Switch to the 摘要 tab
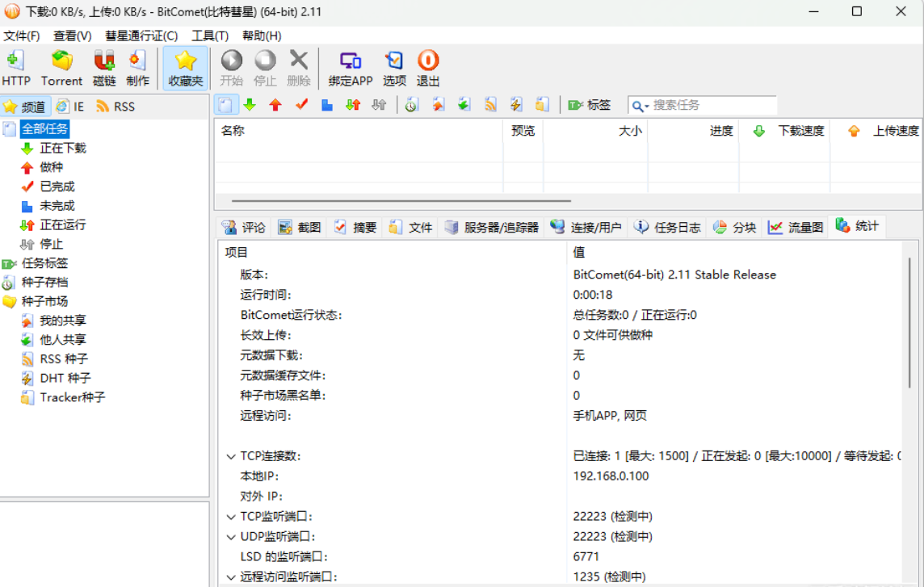 (355, 228)
